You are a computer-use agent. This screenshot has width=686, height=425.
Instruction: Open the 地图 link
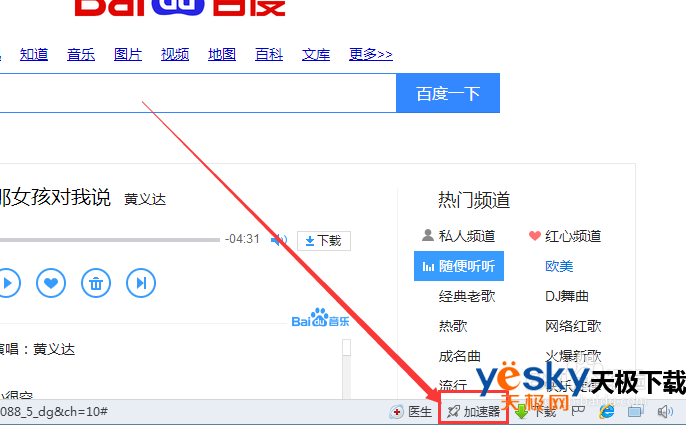[x=222, y=54]
